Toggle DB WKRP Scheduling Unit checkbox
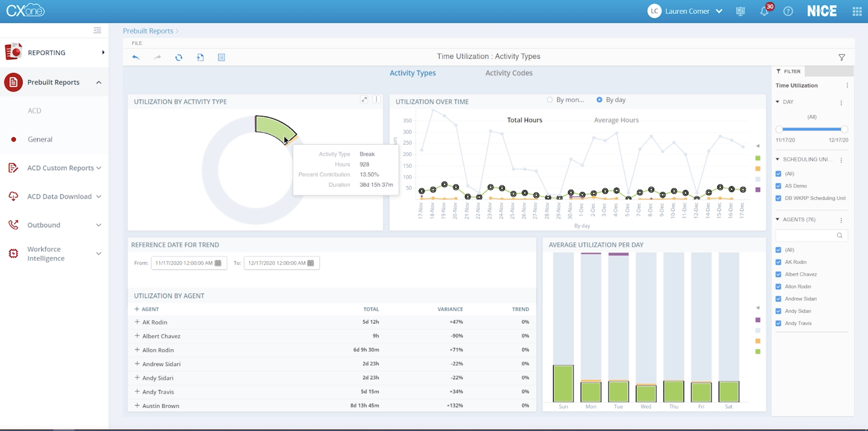The width and height of the screenshot is (868, 431). pos(779,198)
